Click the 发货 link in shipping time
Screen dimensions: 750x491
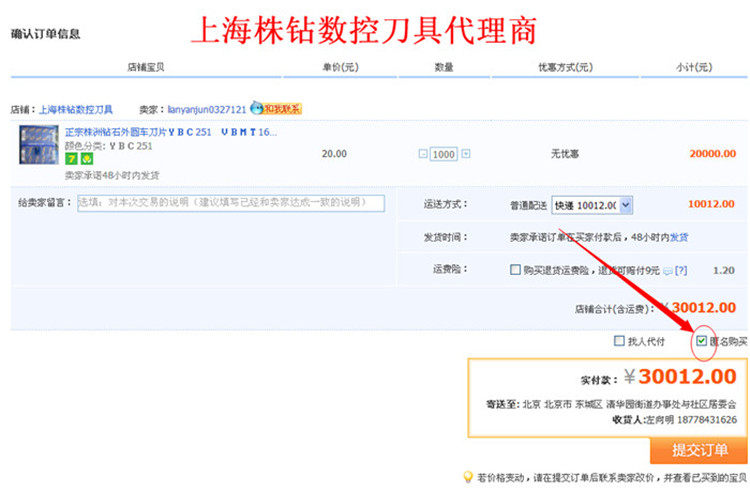point(679,237)
